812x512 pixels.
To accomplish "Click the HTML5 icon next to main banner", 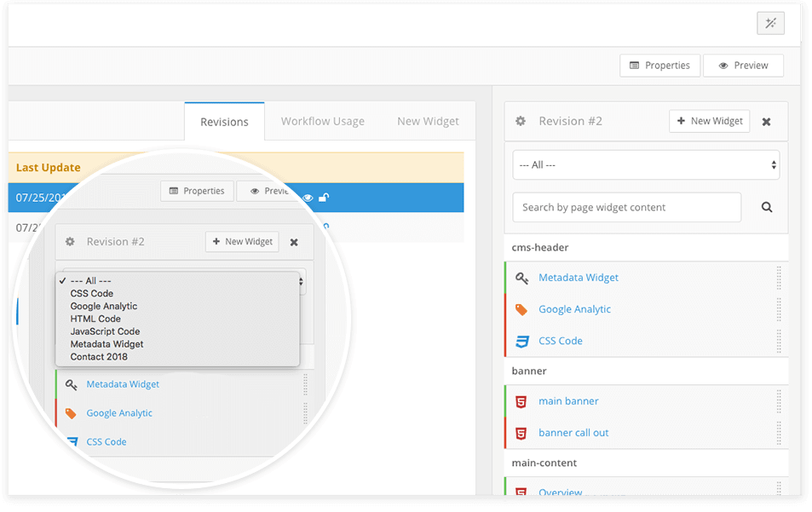I will (521, 401).
